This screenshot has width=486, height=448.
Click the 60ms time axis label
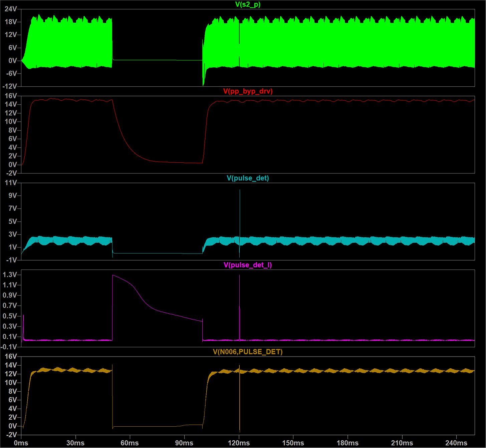tap(130, 443)
